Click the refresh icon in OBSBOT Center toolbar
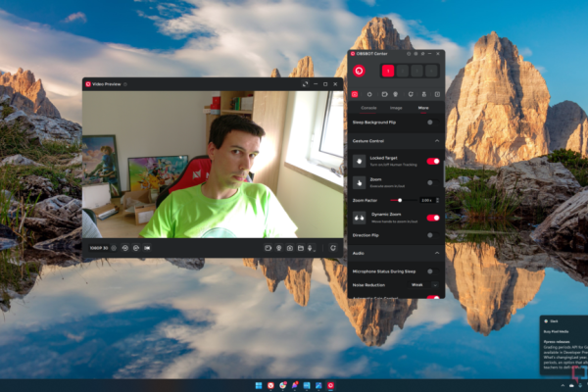The width and height of the screenshot is (588, 392). tap(411, 94)
